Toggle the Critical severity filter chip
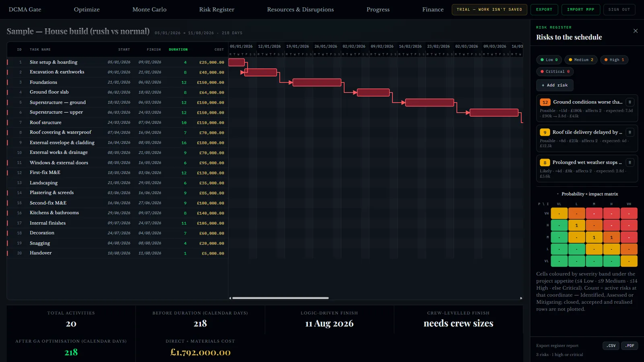644x362 pixels. (x=555, y=72)
